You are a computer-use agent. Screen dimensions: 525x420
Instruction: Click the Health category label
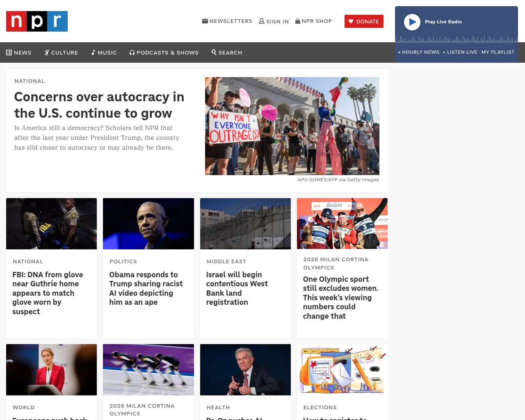[218, 407]
